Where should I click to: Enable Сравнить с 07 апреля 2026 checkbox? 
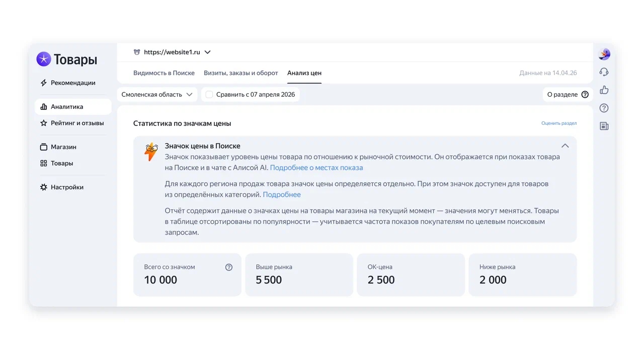(x=209, y=95)
